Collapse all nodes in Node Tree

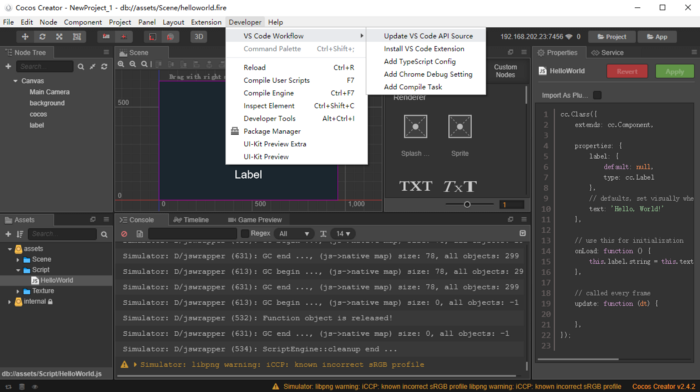(x=92, y=67)
